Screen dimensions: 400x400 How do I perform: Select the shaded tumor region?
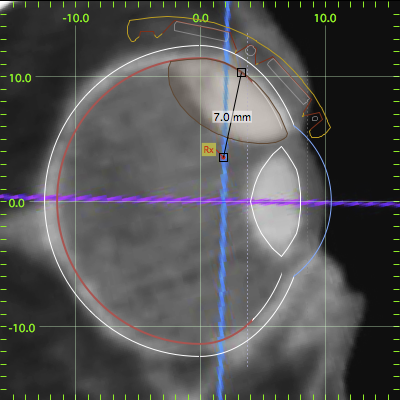point(228,101)
